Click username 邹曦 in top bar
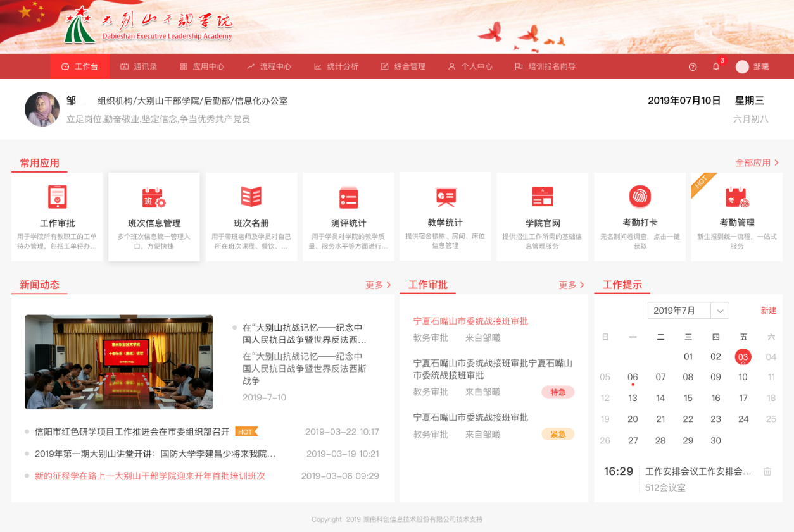This screenshot has width=794, height=532. (x=761, y=66)
